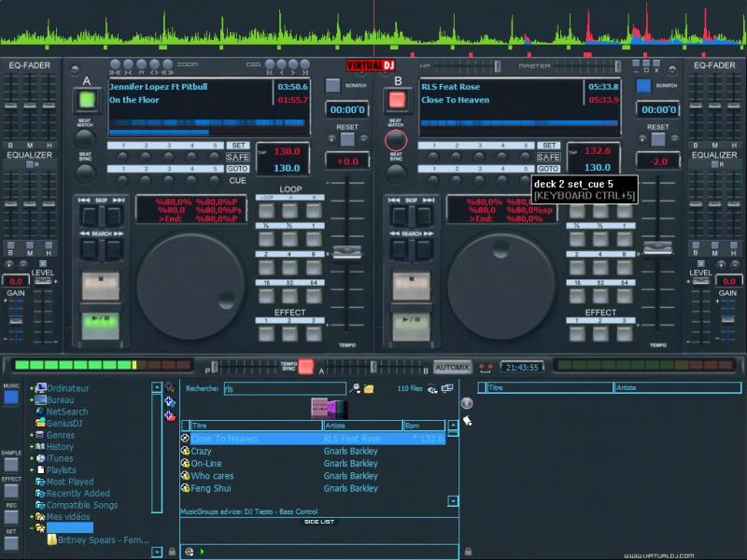Toggle Scratch mode on deck A
Screen dimensions: 747x560
(x=332, y=85)
